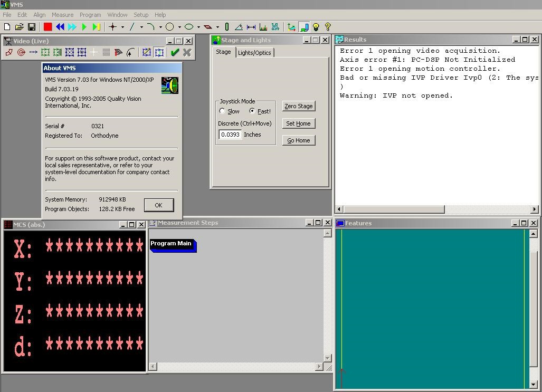The width and height of the screenshot is (542, 392).
Task: Expand the Circle tool dropdown arrow
Action: pos(179,27)
